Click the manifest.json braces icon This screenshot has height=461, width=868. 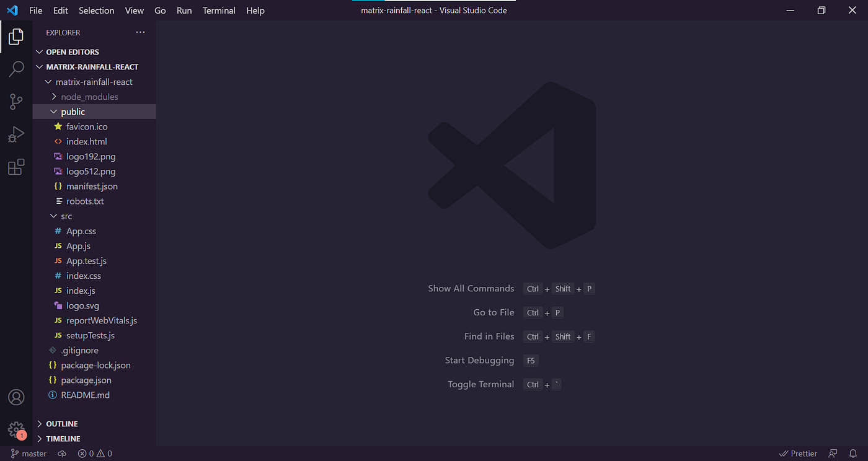tap(58, 186)
